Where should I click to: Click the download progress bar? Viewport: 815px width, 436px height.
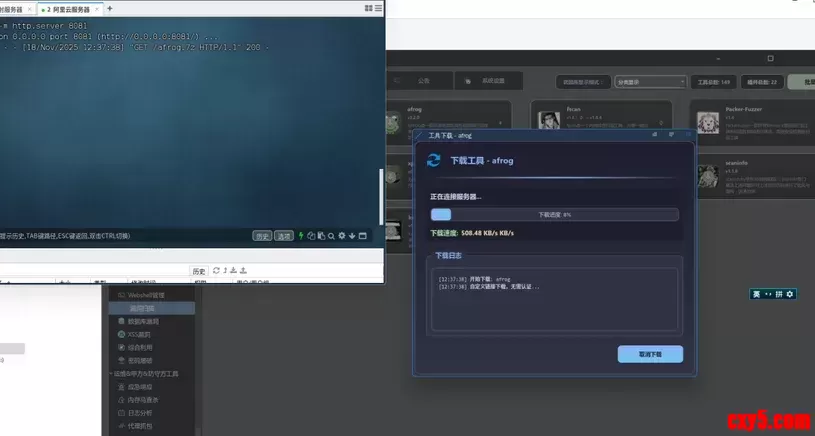(x=554, y=214)
